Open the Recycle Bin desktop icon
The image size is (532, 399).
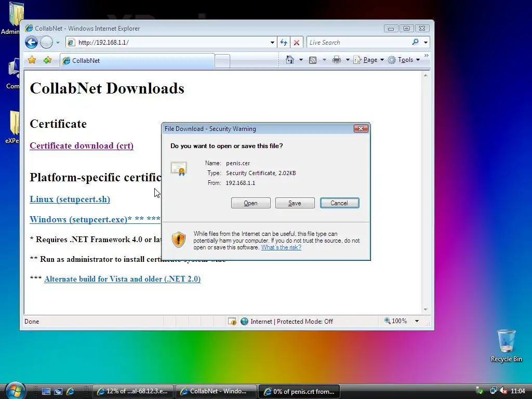[x=506, y=345]
